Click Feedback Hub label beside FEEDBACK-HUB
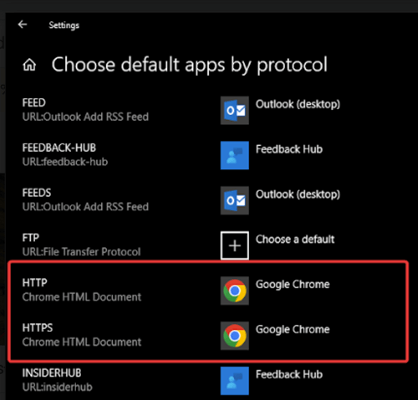 coord(289,149)
